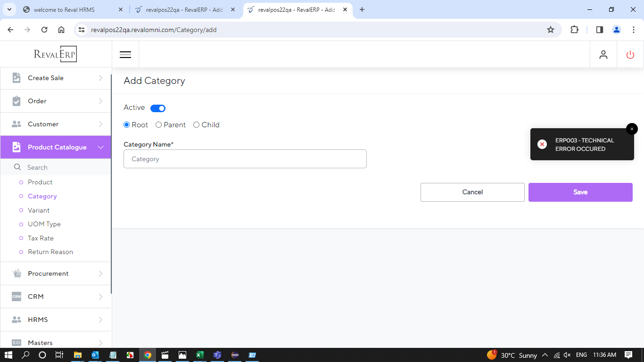Expand the Customer menu chevron
Screen dimensions: 644x362
[x=100, y=124]
